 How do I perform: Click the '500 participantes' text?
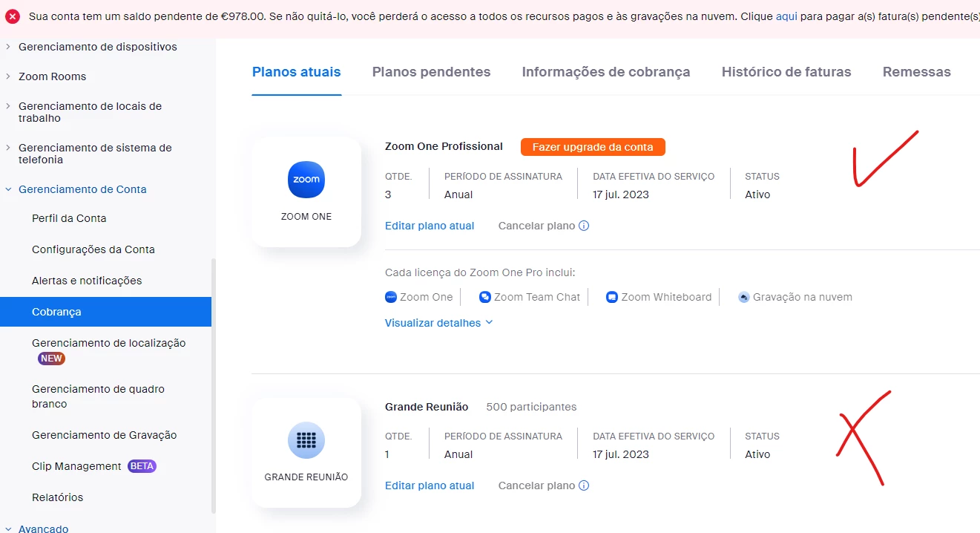coord(531,407)
